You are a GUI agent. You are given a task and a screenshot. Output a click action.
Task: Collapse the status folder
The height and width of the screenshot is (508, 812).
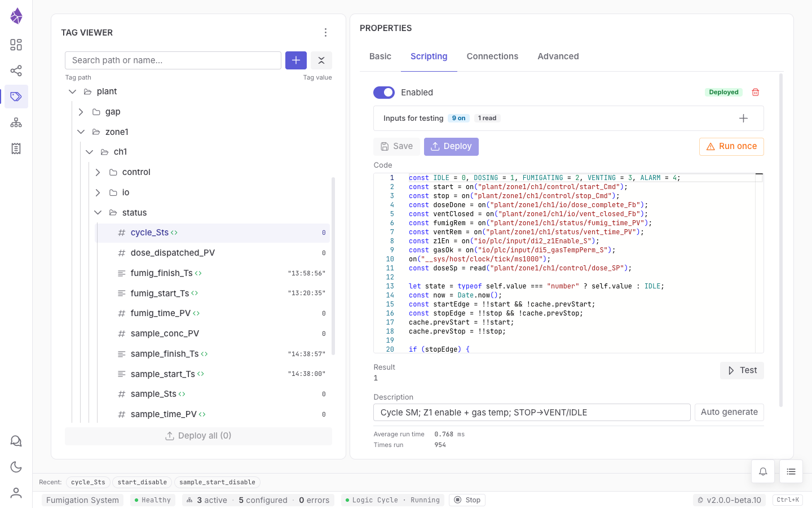click(x=98, y=212)
